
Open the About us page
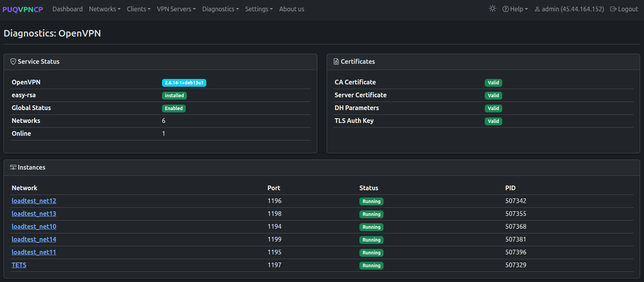292,9
